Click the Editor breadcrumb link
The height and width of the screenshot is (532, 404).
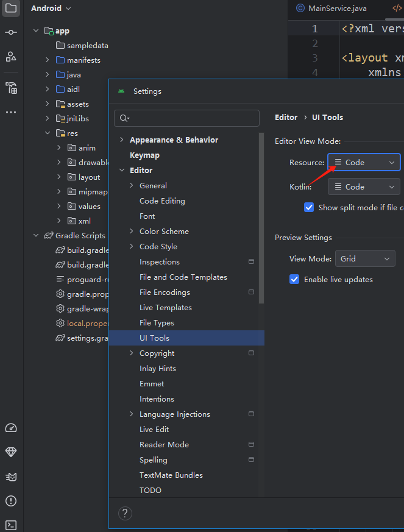286,118
